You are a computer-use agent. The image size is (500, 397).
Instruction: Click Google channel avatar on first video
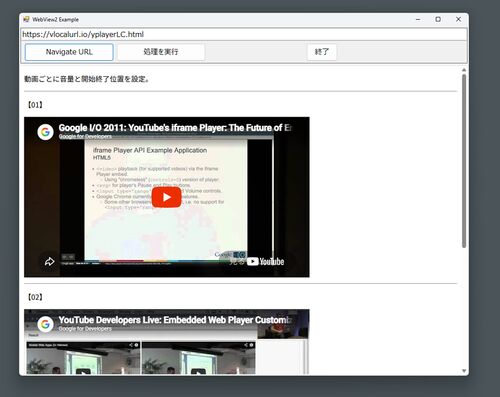pyautogui.click(x=45, y=132)
